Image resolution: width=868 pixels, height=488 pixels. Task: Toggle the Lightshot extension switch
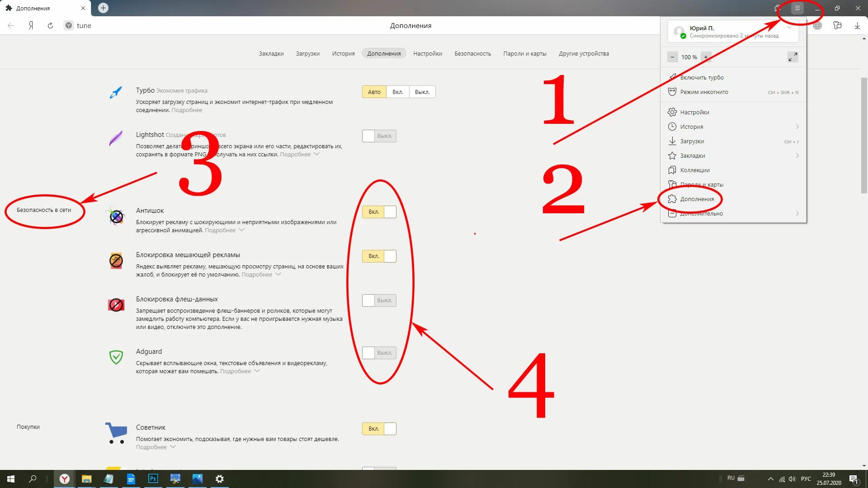(x=379, y=136)
